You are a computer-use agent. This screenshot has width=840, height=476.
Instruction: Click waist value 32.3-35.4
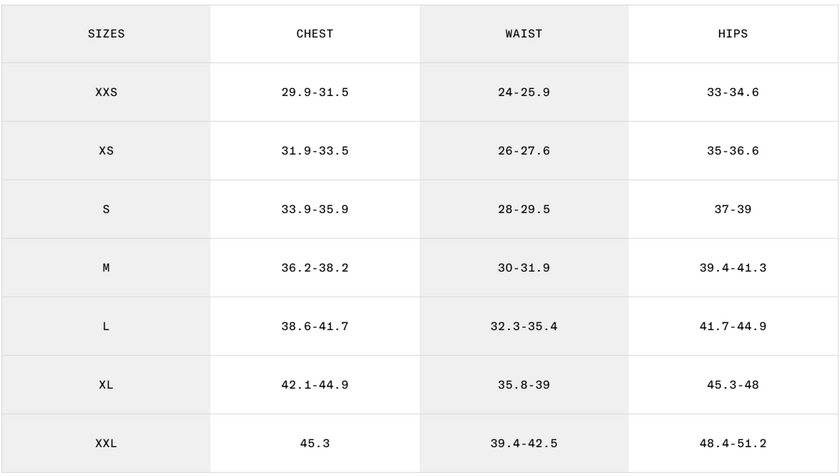tap(524, 326)
